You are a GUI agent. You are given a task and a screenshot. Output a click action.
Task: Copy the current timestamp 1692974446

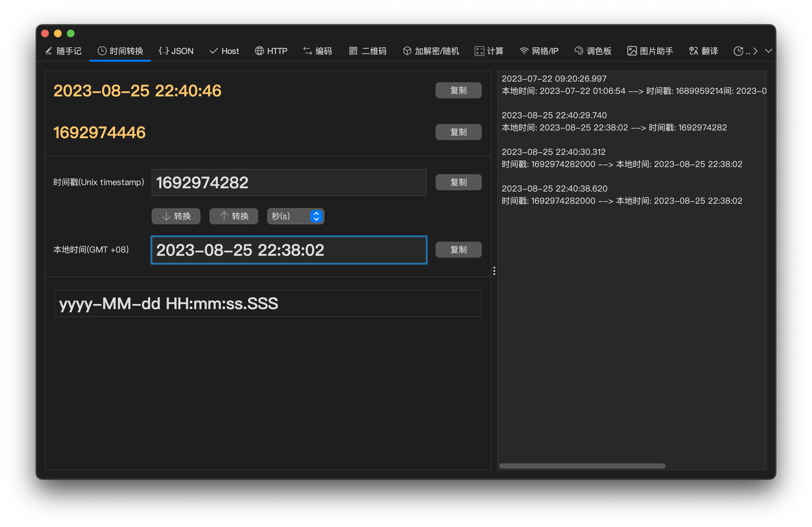458,132
